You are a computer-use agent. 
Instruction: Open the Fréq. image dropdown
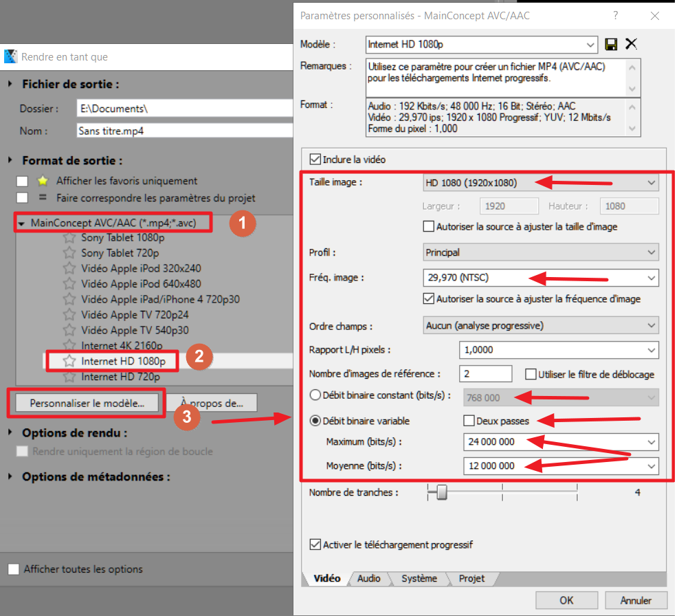coord(651,278)
